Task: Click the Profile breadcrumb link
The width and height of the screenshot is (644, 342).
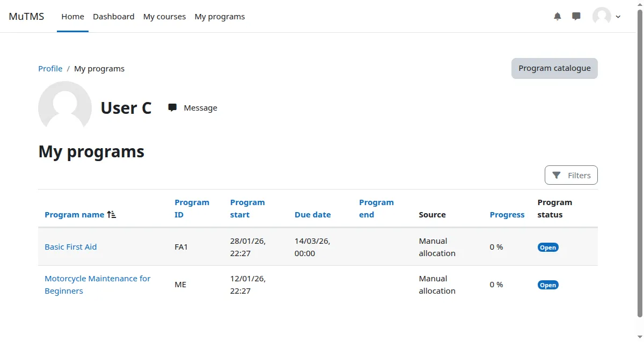Action: [x=50, y=68]
